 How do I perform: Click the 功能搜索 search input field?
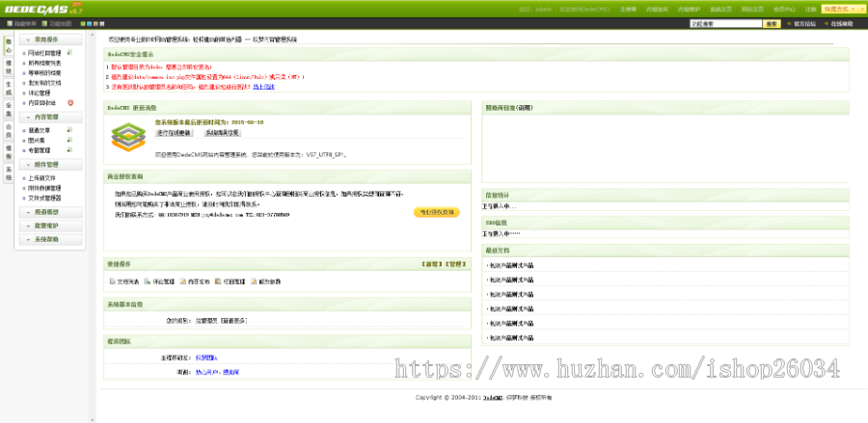coord(725,24)
